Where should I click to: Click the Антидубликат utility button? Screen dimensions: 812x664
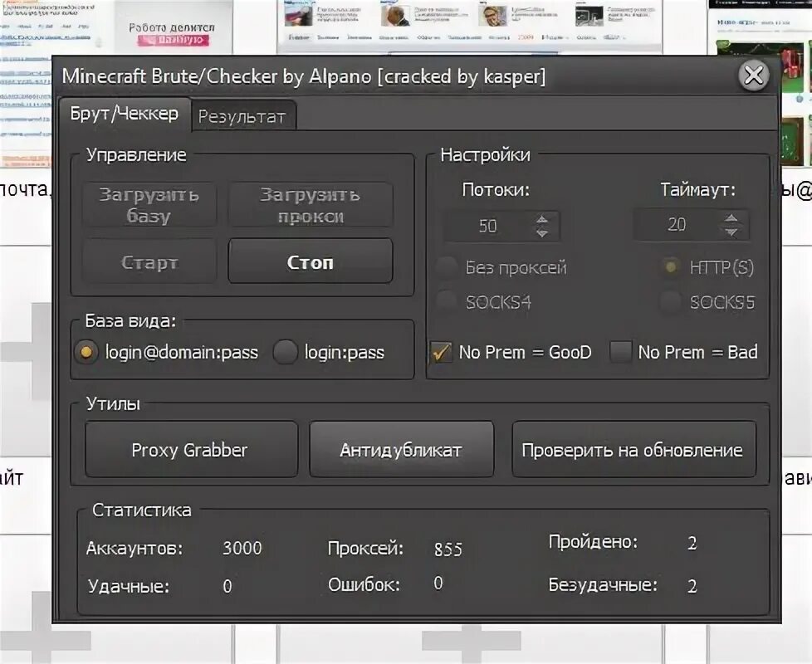(x=401, y=449)
